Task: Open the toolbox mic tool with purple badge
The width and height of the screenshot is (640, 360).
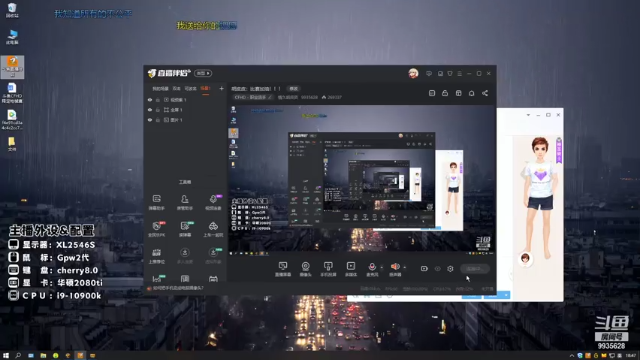Action: 213,202
